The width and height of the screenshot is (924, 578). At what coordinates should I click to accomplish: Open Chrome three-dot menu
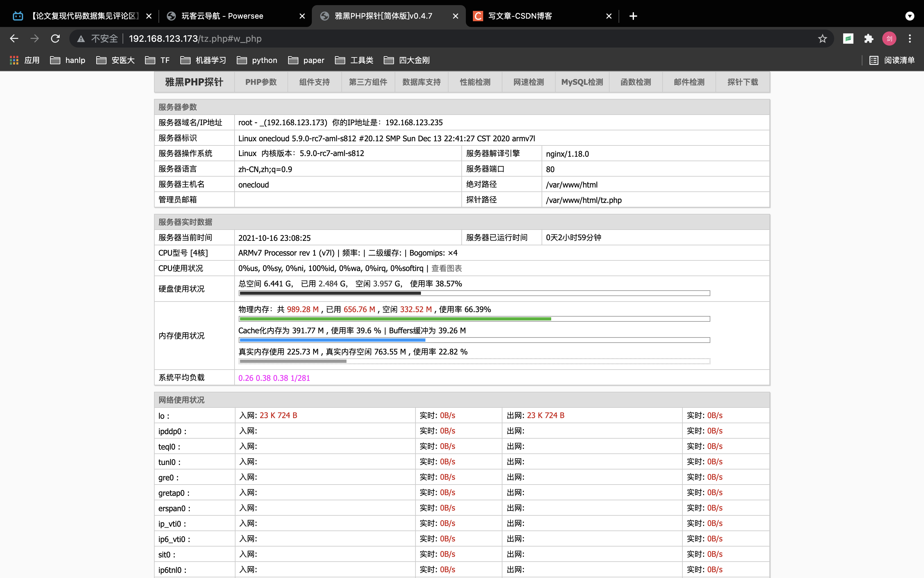tap(910, 39)
